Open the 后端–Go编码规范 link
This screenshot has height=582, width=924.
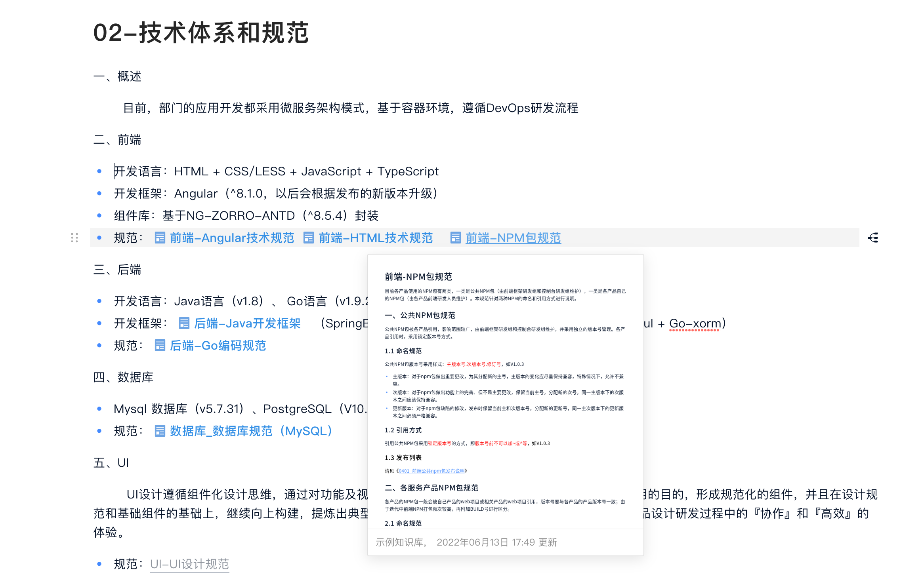218,345
